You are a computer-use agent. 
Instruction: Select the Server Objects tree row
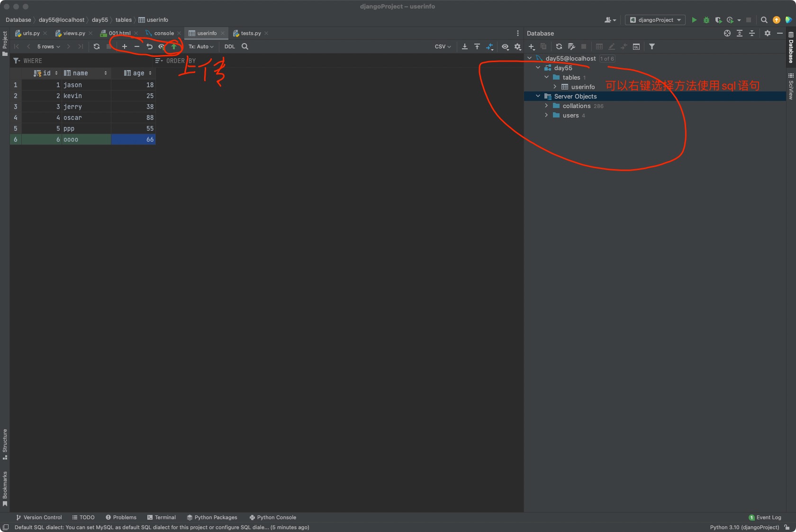click(x=655, y=96)
